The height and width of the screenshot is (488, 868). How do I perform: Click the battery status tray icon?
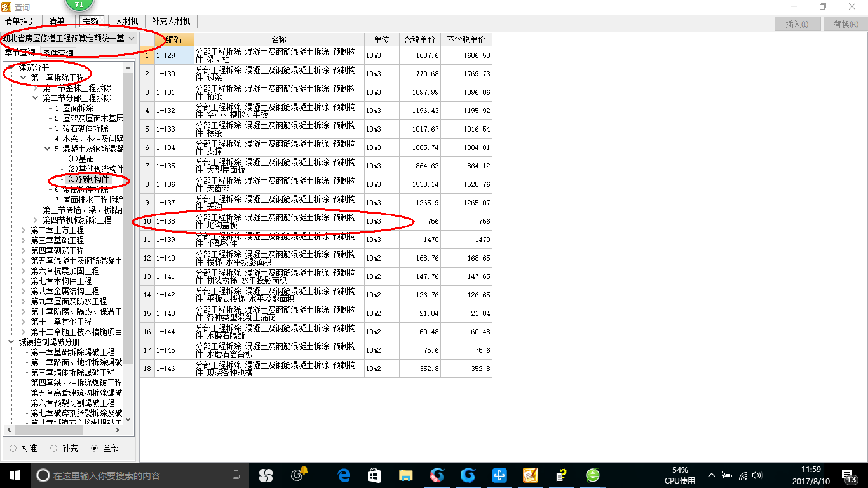tap(728, 475)
